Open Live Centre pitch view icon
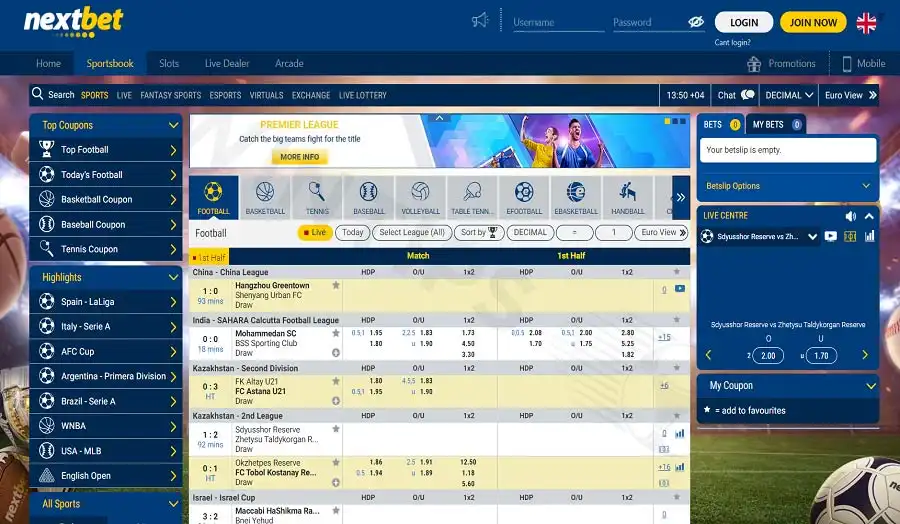This screenshot has width=900, height=524. point(850,236)
